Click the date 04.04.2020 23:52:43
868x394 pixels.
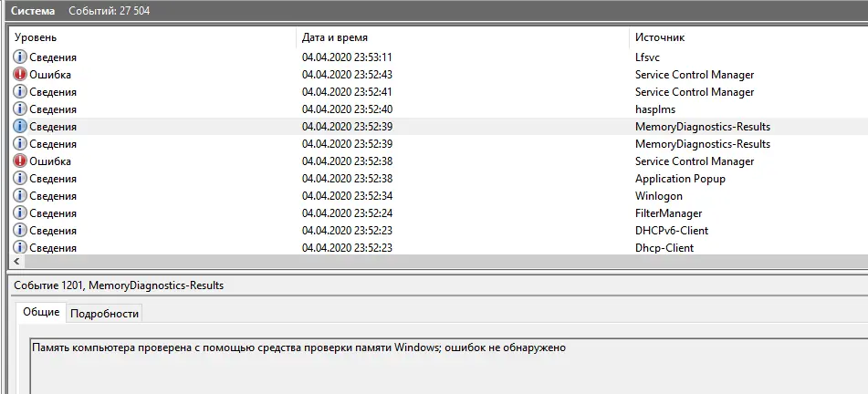pyautogui.click(x=347, y=75)
